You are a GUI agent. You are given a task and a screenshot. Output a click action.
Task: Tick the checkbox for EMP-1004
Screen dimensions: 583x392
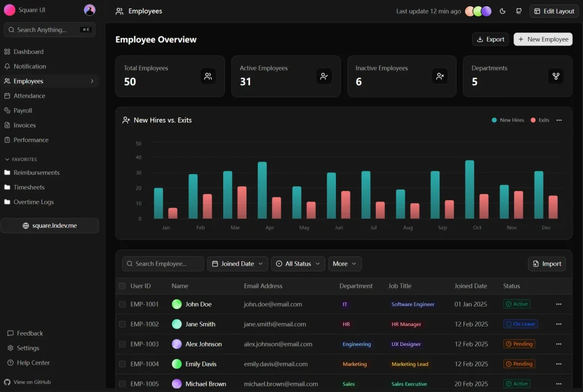pos(122,364)
